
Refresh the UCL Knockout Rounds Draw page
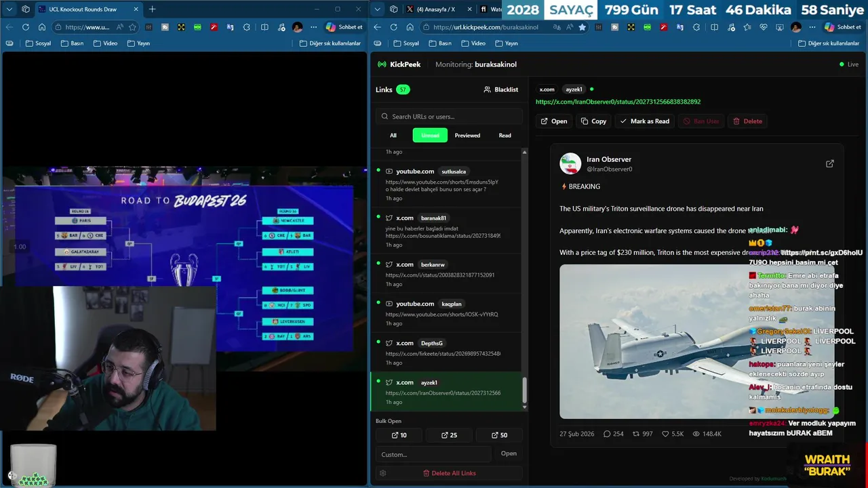[26, 27]
